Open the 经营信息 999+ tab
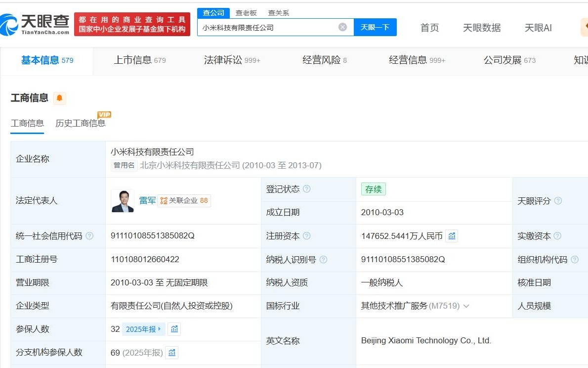The image size is (588, 368). (417, 60)
